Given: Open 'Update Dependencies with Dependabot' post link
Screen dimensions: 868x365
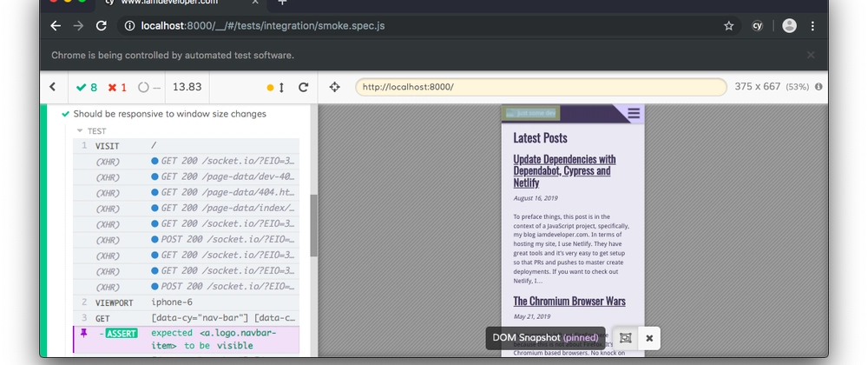Looking at the screenshot, I should 564,170.
